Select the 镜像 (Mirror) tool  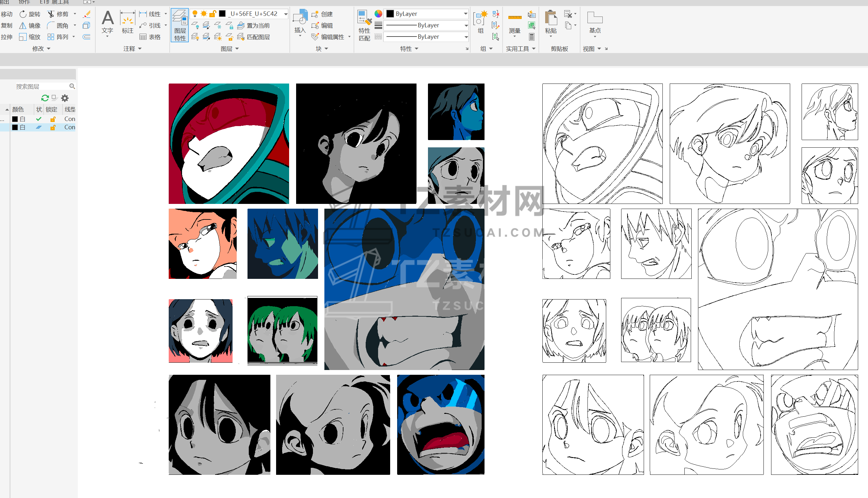pos(30,26)
